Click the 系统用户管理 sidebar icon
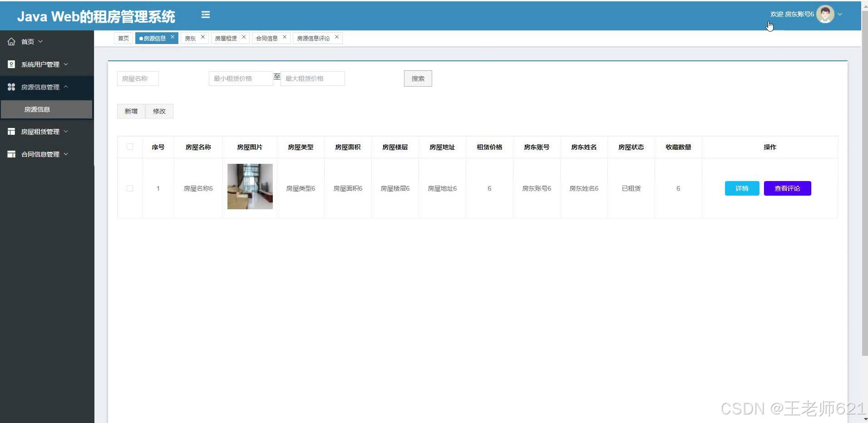The image size is (868, 423). (x=11, y=64)
